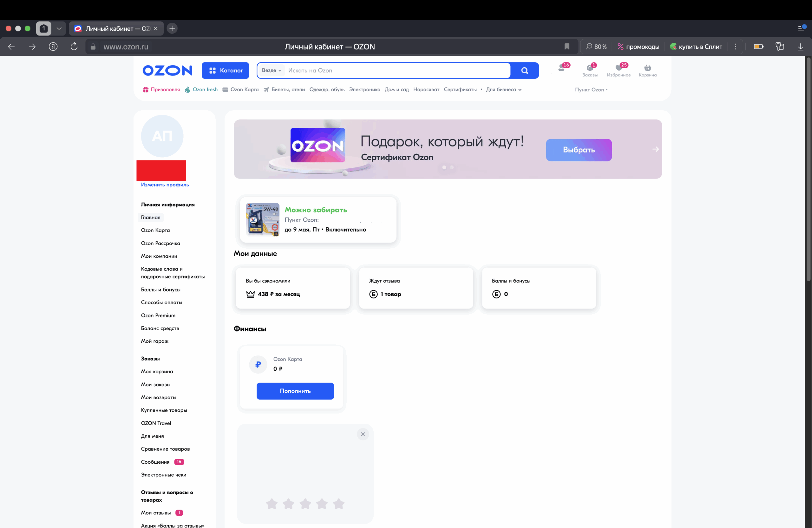The height and width of the screenshot is (528, 812).
Task: Open Сообщения with 16 badge
Action: click(x=162, y=462)
